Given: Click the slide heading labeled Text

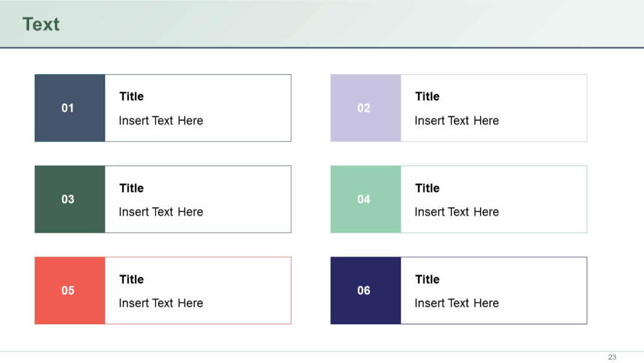Looking at the screenshot, I should pyautogui.click(x=41, y=24).
